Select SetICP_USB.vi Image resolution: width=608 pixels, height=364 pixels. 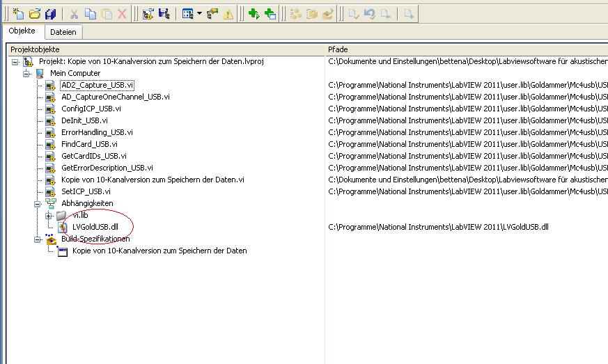tap(86, 191)
